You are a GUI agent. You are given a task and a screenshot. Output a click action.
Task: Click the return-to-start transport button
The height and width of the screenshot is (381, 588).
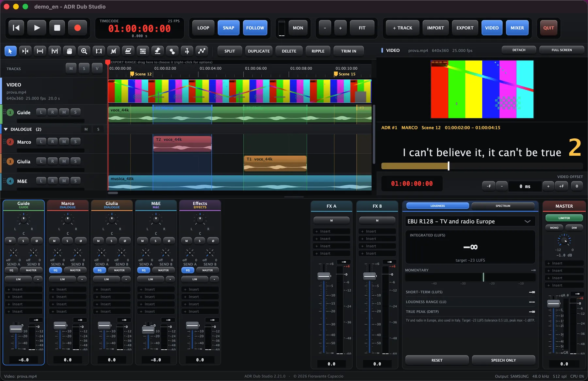(x=16, y=28)
